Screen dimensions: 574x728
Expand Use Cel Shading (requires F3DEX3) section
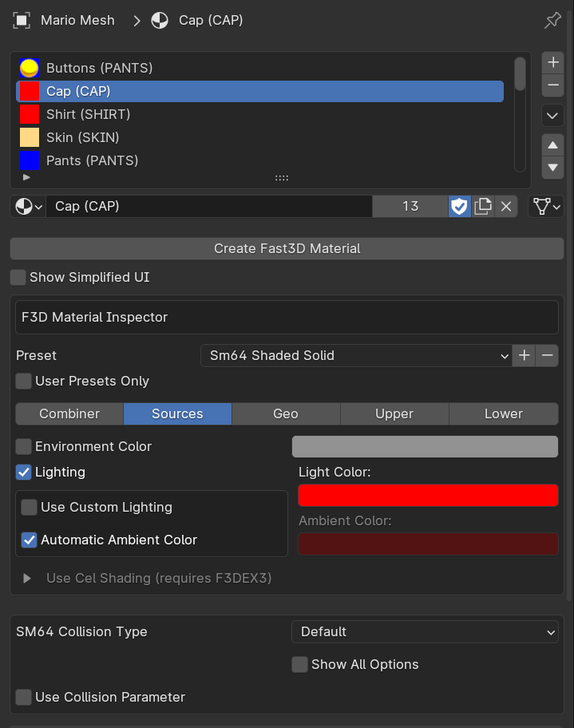[27, 579]
